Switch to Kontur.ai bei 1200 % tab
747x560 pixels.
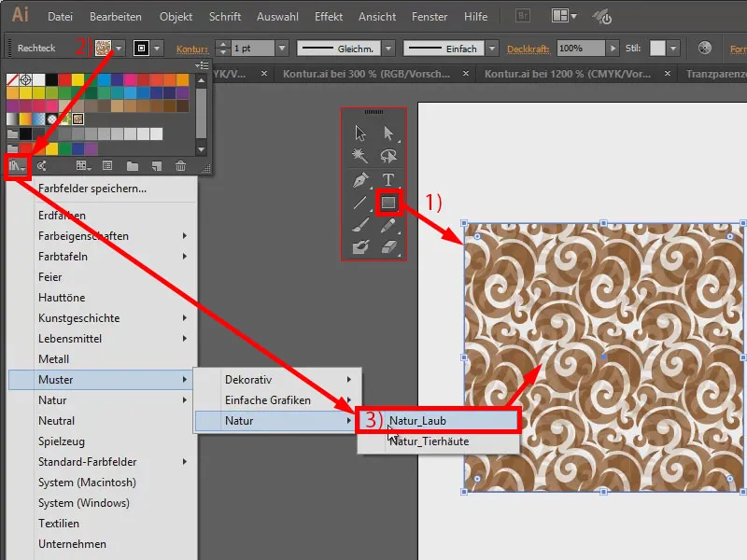tap(567, 74)
